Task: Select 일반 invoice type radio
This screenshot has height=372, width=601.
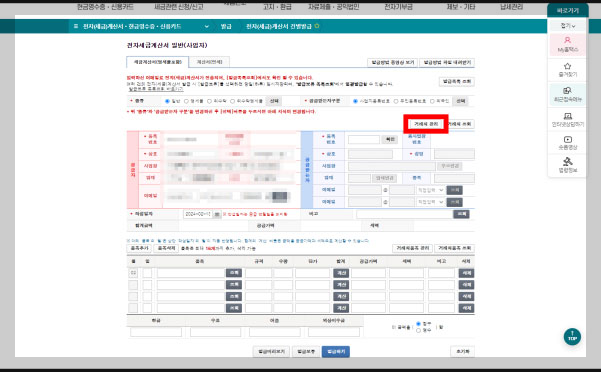Action: pos(167,101)
